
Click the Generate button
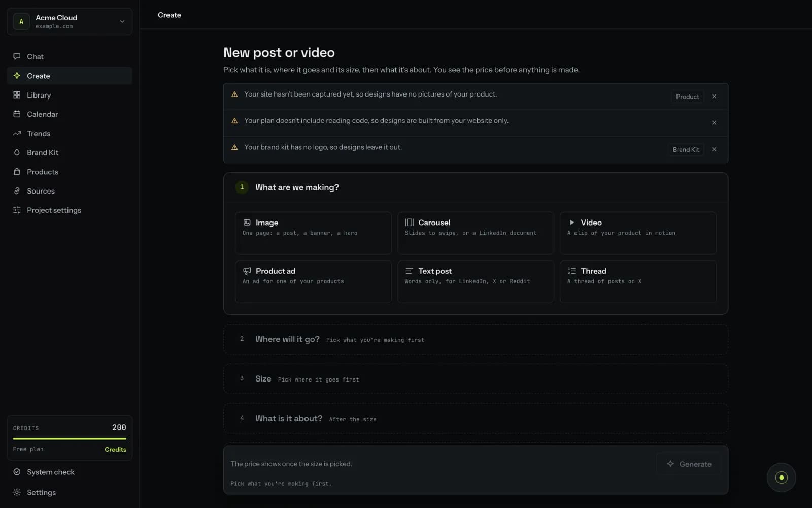(x=689, y=464)
